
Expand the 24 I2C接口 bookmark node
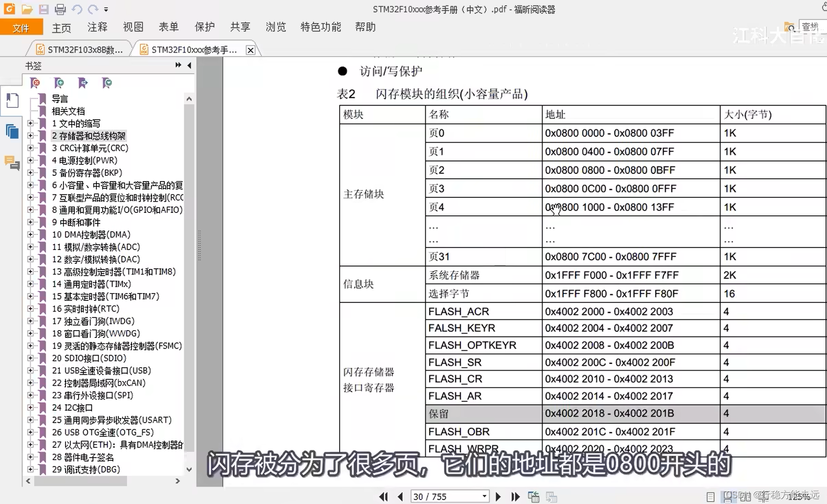(x=30, y=407)
